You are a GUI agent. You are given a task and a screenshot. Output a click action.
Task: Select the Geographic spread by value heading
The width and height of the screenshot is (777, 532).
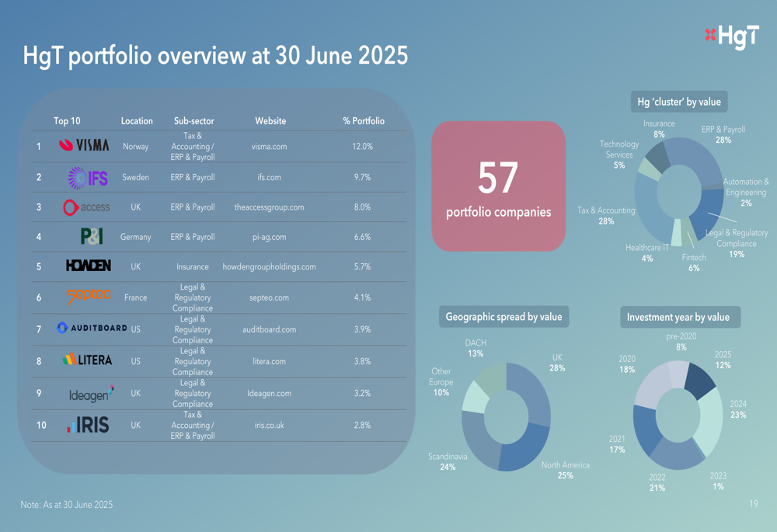pos(504,317)
